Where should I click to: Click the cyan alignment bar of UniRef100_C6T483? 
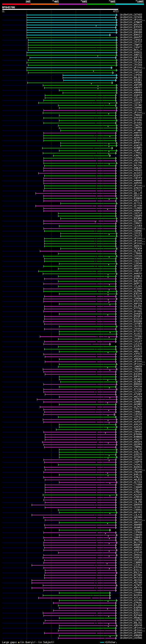[x=72, y=15]
